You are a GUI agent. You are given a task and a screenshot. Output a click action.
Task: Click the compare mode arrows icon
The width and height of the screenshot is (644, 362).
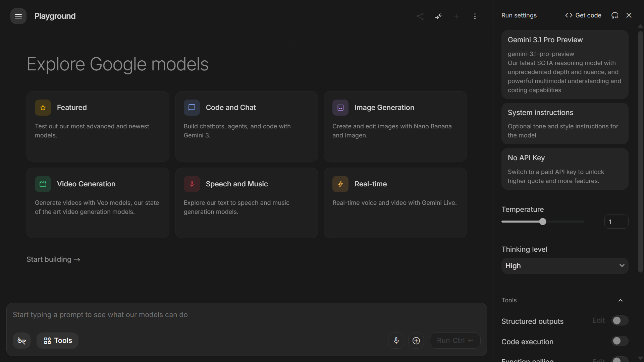tap(439, 16)
